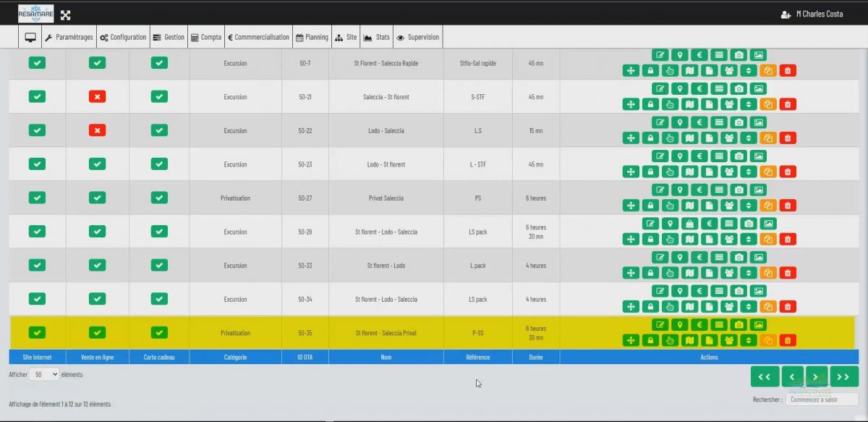Image resolution: width=868 pixels, height=422 pixels.
Task: Toggle Vente en ligne red X for 50-21
Action: coord(98,97)
